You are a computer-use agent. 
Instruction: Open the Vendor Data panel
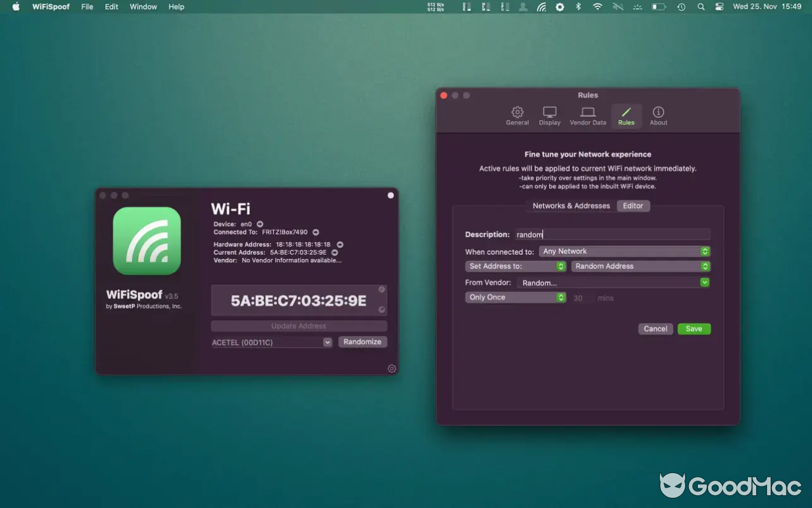pos(587,116)
